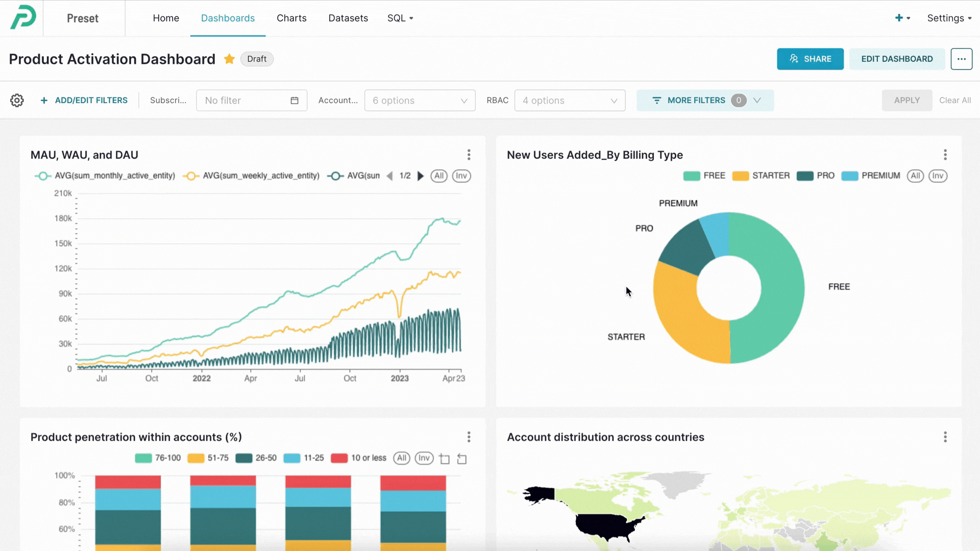Unfavorite the dashboard with the star icon
The width and height of the screenshot is (980, 551).
click(229, 59)
